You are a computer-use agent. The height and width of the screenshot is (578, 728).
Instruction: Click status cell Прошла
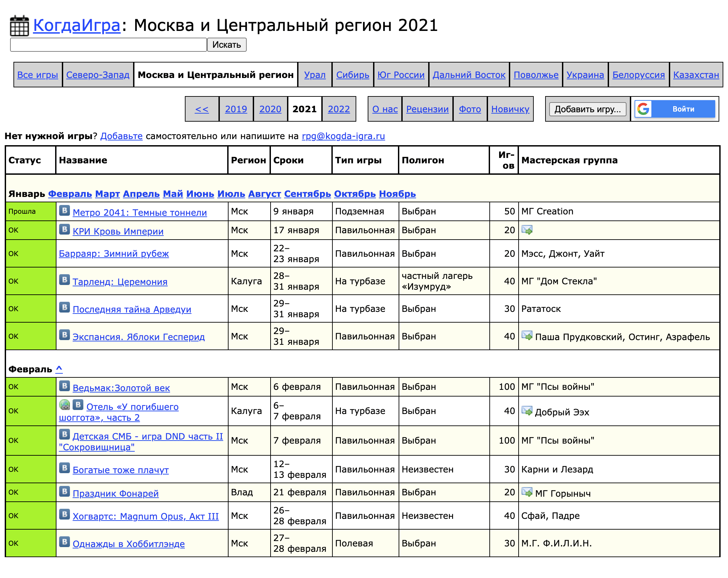[31, 211]
